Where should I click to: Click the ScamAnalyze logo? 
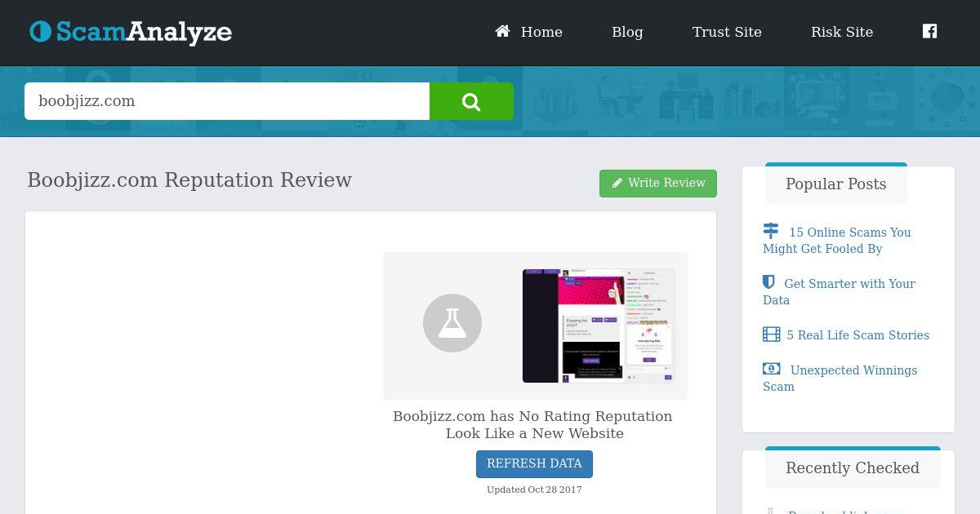coord(131,32)
